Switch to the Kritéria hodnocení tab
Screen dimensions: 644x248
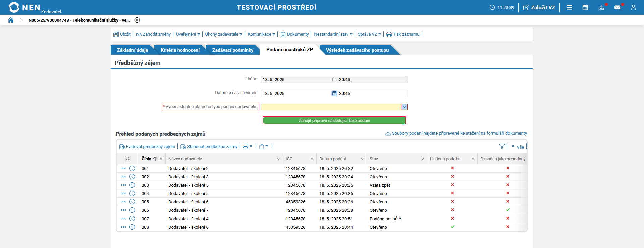180,50
